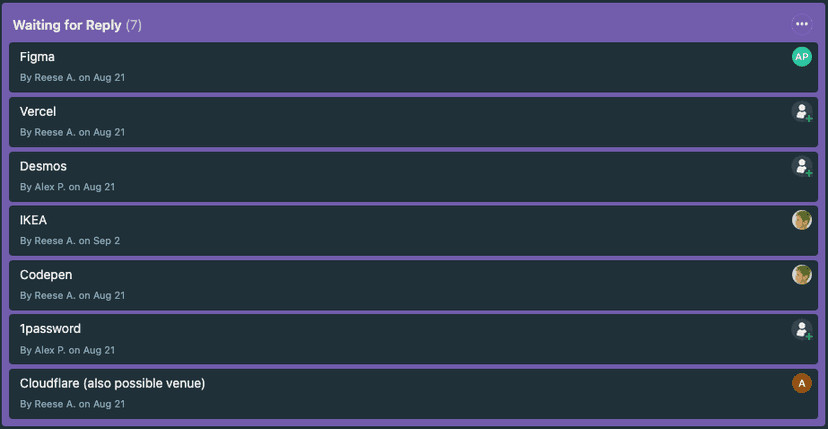Click the AP avatar on Figma card
The width and height of the screenshot is (828, 429).
point(801,57)
